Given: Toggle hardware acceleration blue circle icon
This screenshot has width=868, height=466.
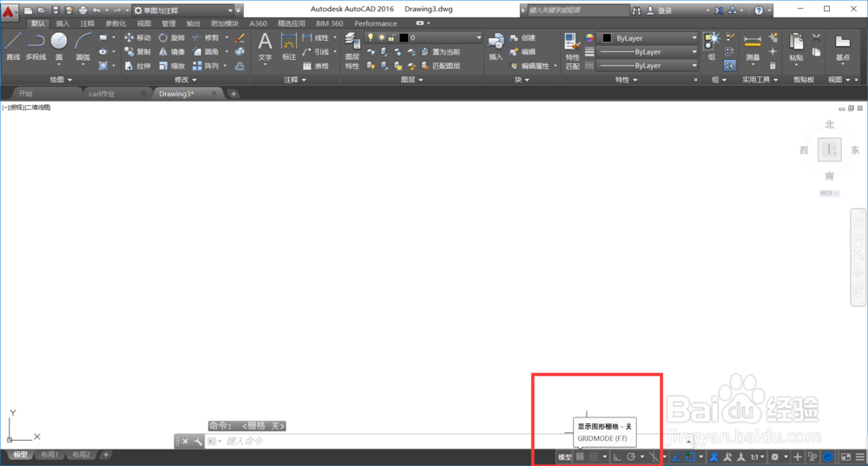Looking at the screenshot, I should [x=828, y=456].
